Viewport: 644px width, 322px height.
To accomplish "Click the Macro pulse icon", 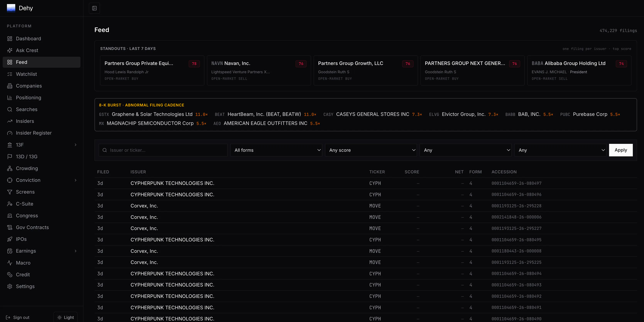I will click(10, 263).
